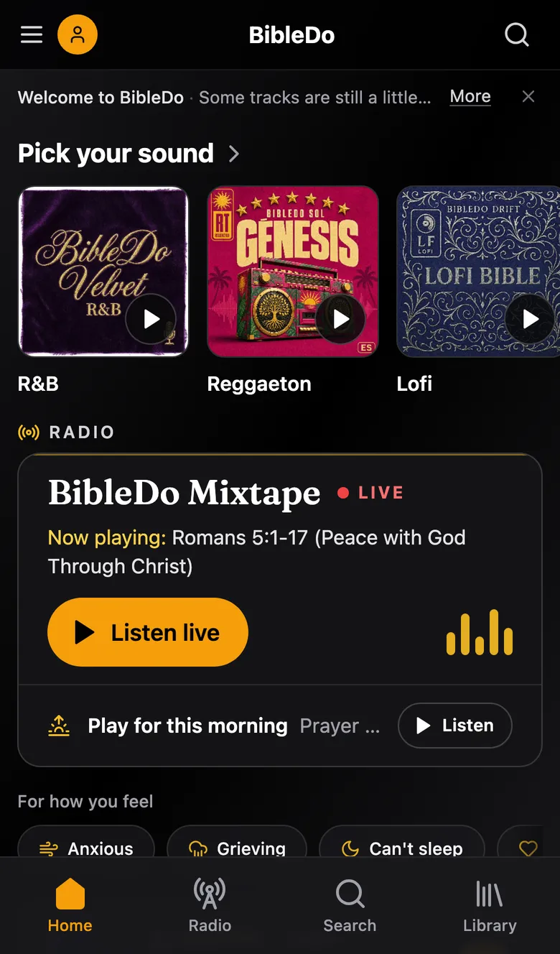
Task: Select the R&B label
Action: pyautogui.click(x=38, y=384)
